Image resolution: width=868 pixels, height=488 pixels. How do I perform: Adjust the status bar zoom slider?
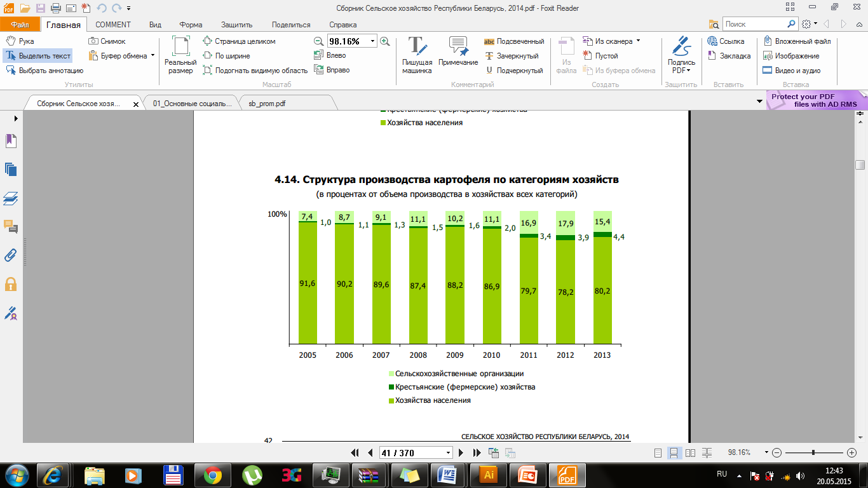tap(813, 452)
